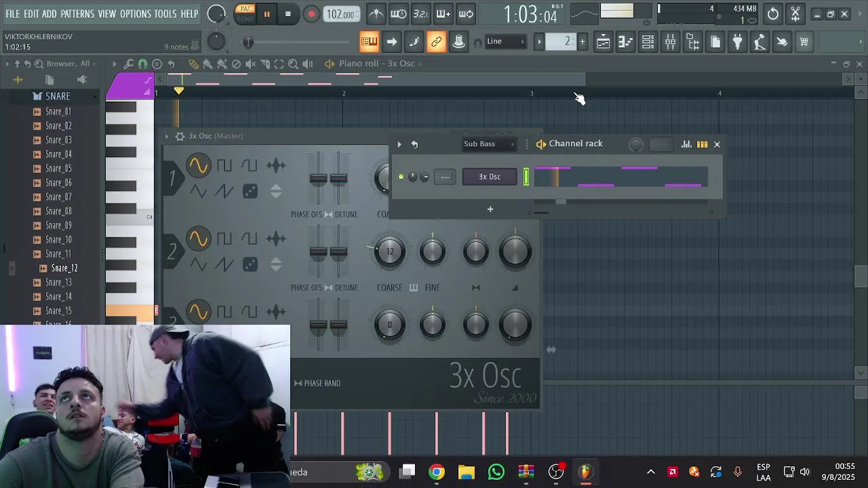Image resolution: width=868 pixels, height=488 pixels.
Task: Toggle the step/piano view icon in Channel rack
Action: pos(702,144)
